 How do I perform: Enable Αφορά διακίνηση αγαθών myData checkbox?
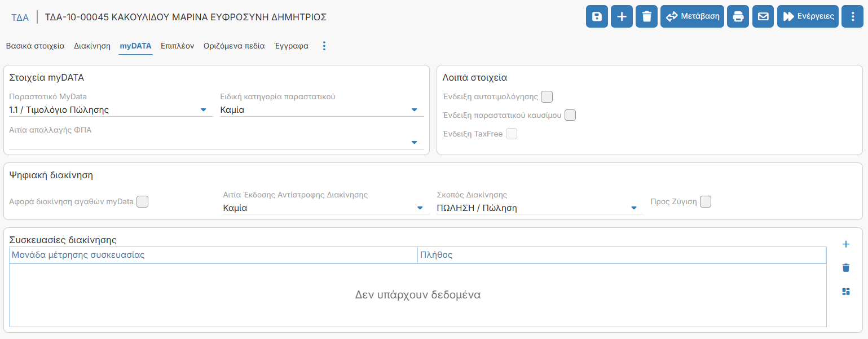click(143, 201)
